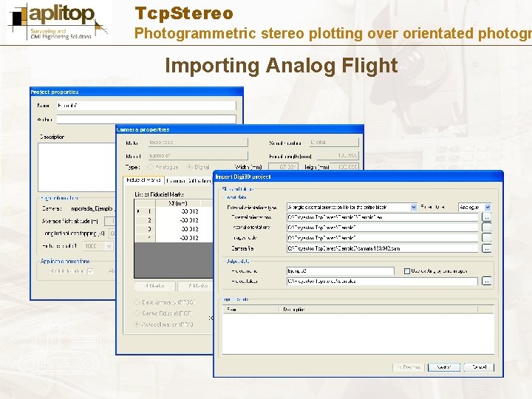
Task: Focus the Images folder path field
Action: point(383,238)
